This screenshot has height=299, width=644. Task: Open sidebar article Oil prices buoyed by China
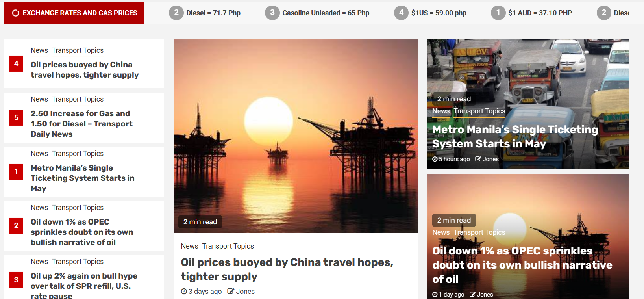point(85,70)
